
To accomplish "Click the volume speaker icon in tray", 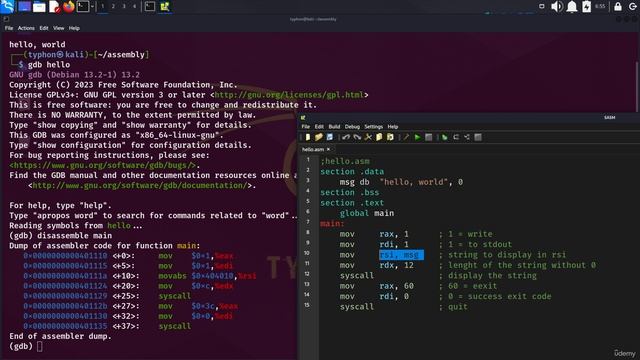I will pyautogui.click(x=557, y=7).
